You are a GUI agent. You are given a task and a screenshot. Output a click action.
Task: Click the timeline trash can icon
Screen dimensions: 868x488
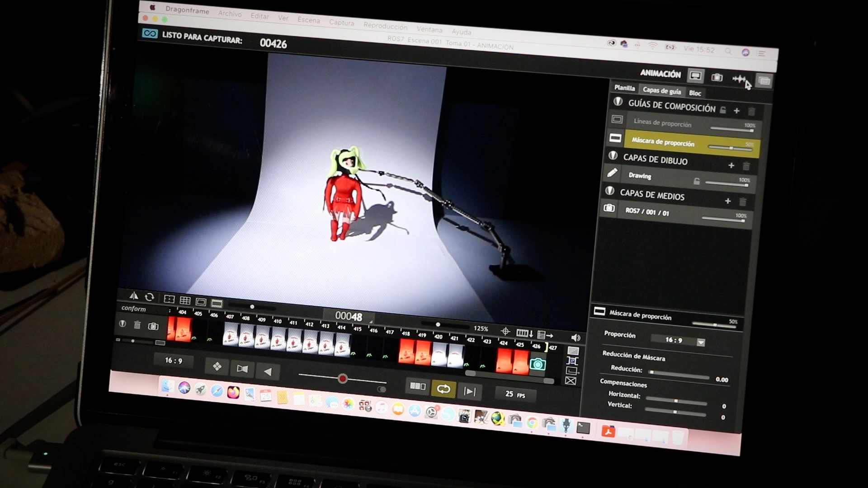click(x=137, y=325)
